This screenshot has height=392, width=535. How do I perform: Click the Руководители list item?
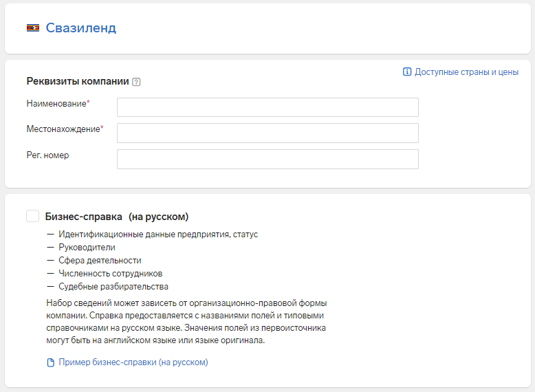coord(87,248)
